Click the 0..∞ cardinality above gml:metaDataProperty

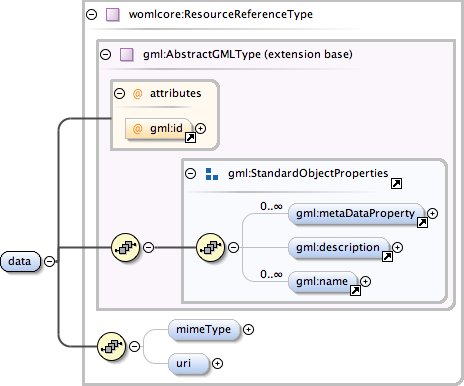pos(271,206)
